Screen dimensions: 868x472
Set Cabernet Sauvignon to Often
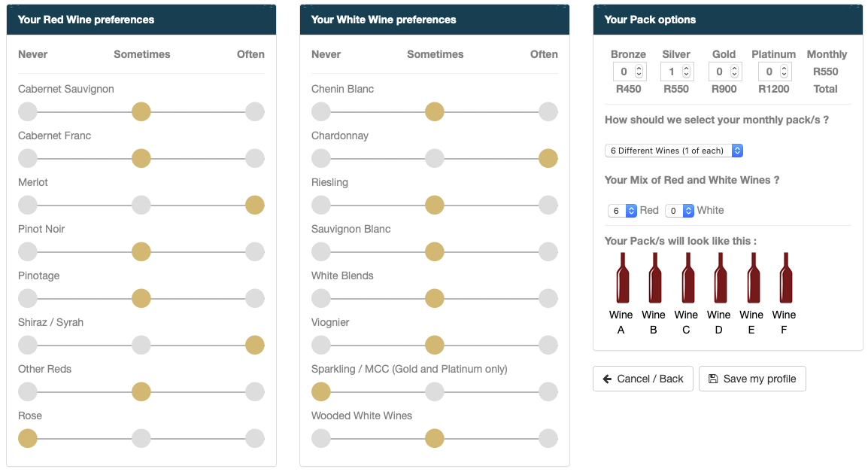[255, 112]
